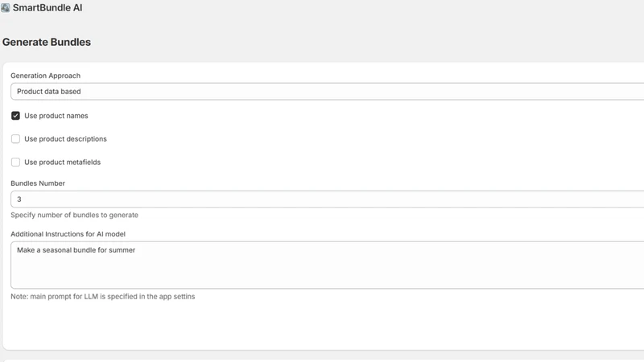Place cursor in 'Make a seasonal bundle' text
The width and height of the screenshot is (644, 362).
(76, 250)
